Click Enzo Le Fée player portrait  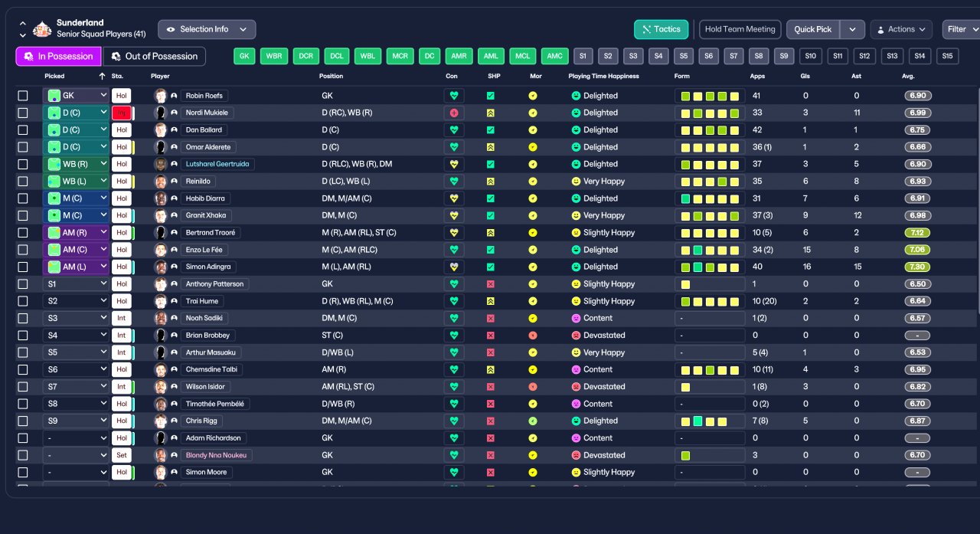tap(161, 250)
